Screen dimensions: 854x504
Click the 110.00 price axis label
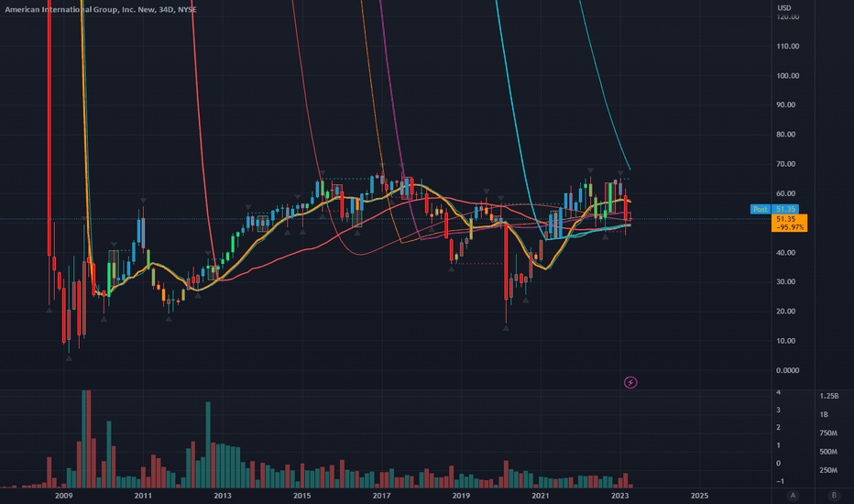787,47
